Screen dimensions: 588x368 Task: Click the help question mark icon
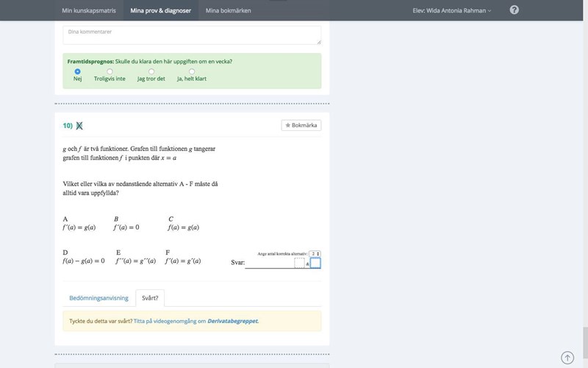pyautogui.click(x=514, y=10)
